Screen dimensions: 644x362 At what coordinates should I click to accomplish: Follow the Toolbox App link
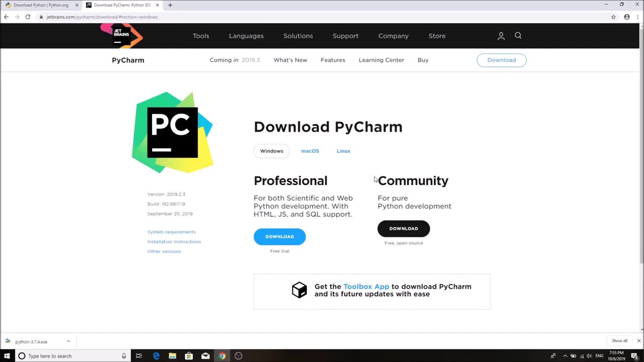click(366, 287)
